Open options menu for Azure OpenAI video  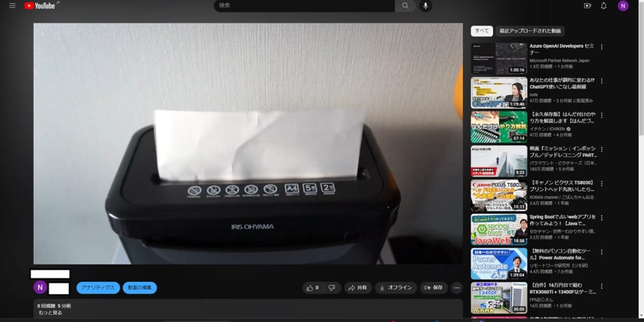pyautogui.click(x=602, y=47)
